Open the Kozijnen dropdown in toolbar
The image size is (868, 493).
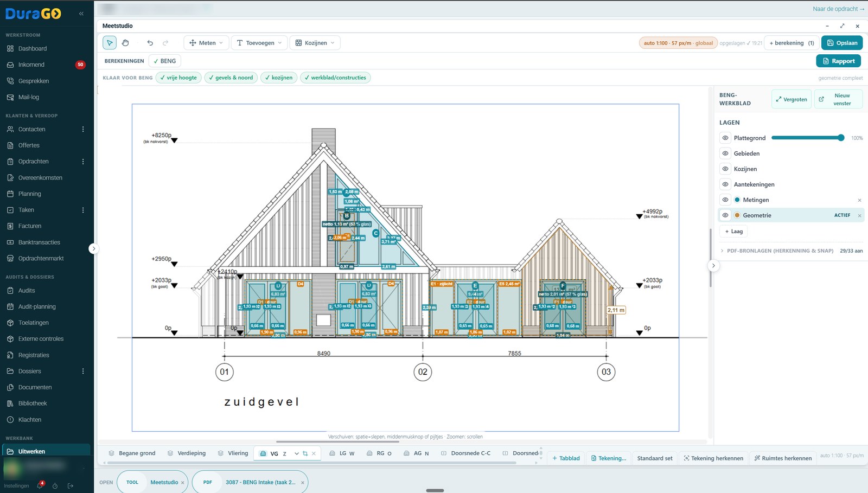315,43
